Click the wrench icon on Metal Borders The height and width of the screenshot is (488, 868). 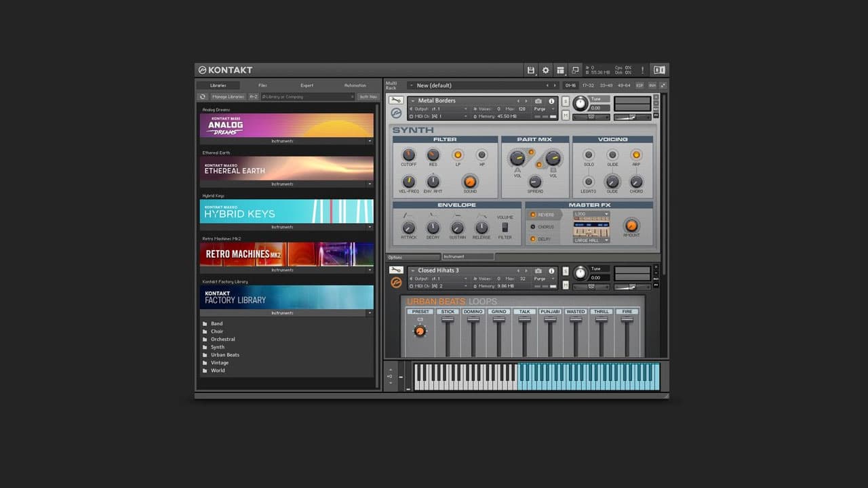[397, 100]
